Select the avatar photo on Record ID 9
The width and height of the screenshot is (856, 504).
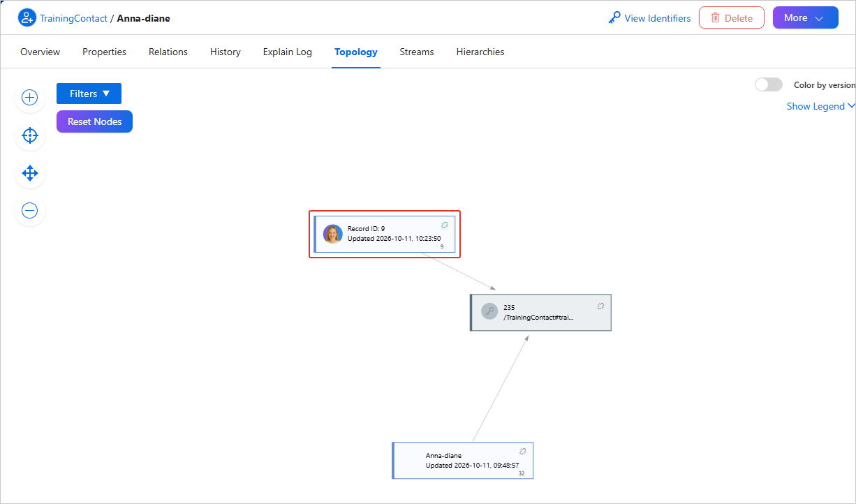pos(333,234)
